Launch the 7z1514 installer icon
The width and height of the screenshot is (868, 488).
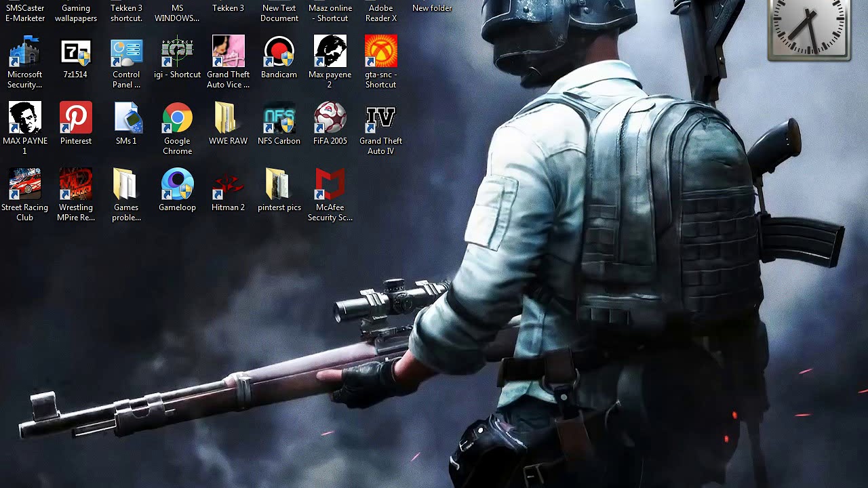76,52
